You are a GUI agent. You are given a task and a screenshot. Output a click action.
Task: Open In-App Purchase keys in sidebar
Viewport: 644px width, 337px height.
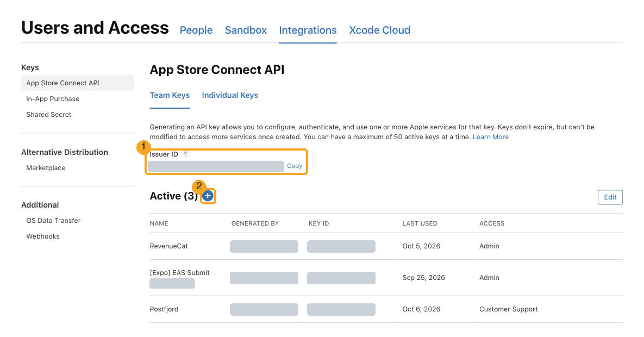(53, 99)
